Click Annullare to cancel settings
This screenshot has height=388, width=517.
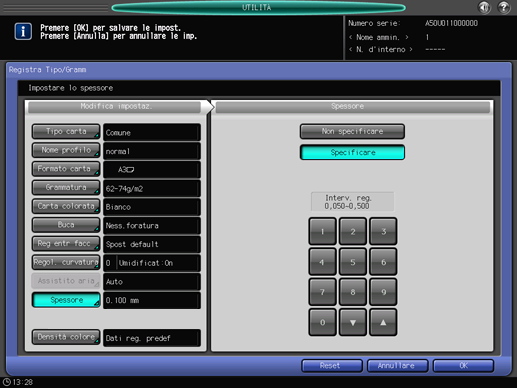(x=397, y=366)
